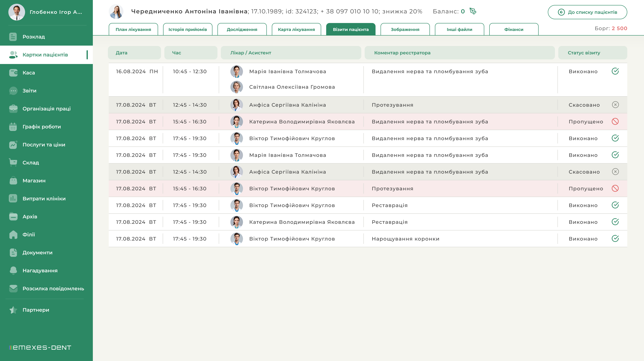
Task: Open the Фінанси tab
Action: coord(514,29)
